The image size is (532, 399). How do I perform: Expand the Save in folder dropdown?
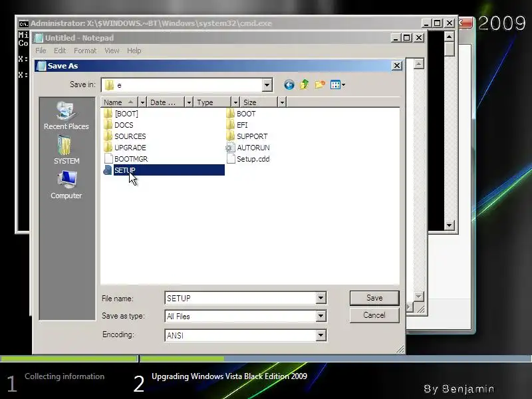pyautogui.click(x=267, y=85)
